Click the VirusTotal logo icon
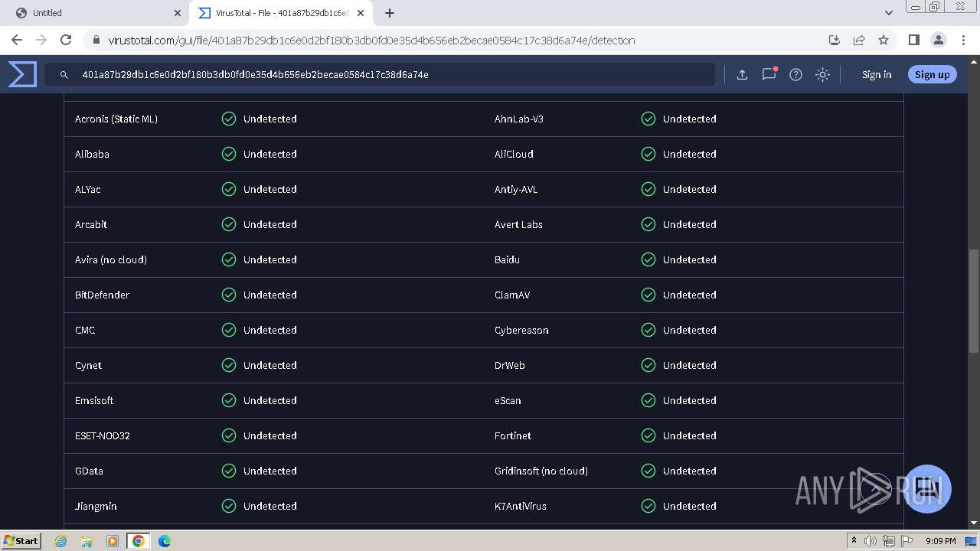Screen dimensions: 980x551 (22, 74)
